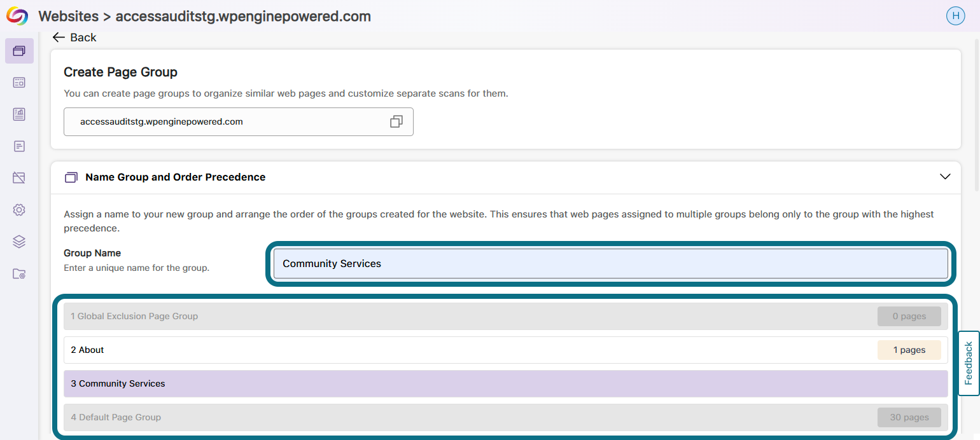Open the user profile avatar H

tap(955, 16)
